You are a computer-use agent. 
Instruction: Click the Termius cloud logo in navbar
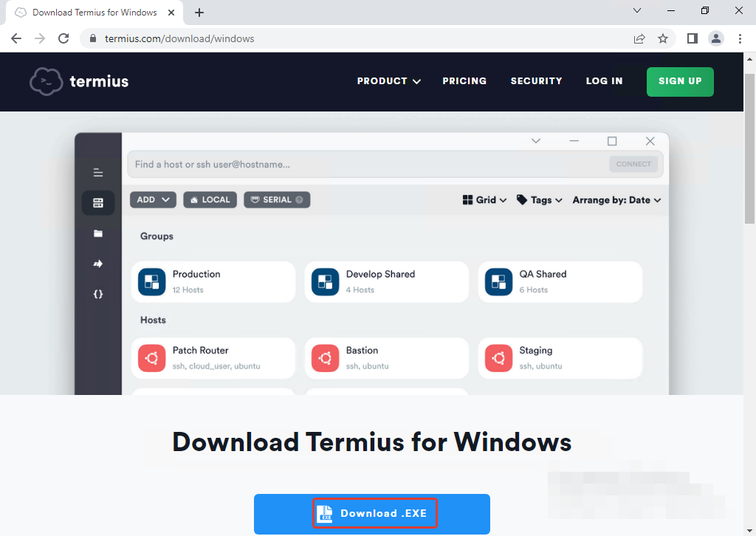46,81
